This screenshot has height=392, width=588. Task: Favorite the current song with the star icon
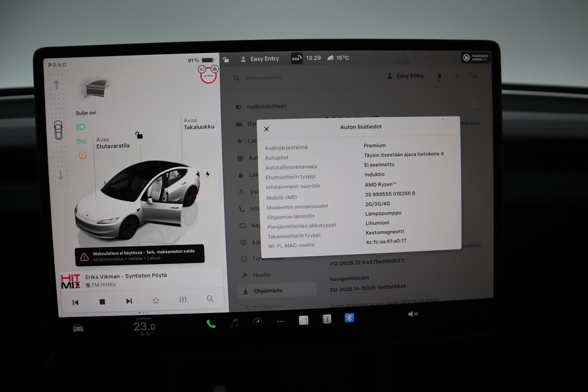(155, 301)
